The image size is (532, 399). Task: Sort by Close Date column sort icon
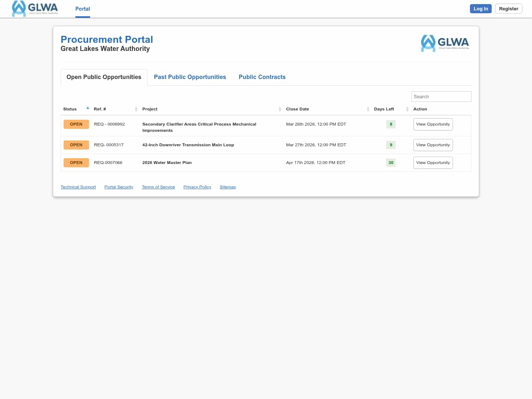pos(368,109)
